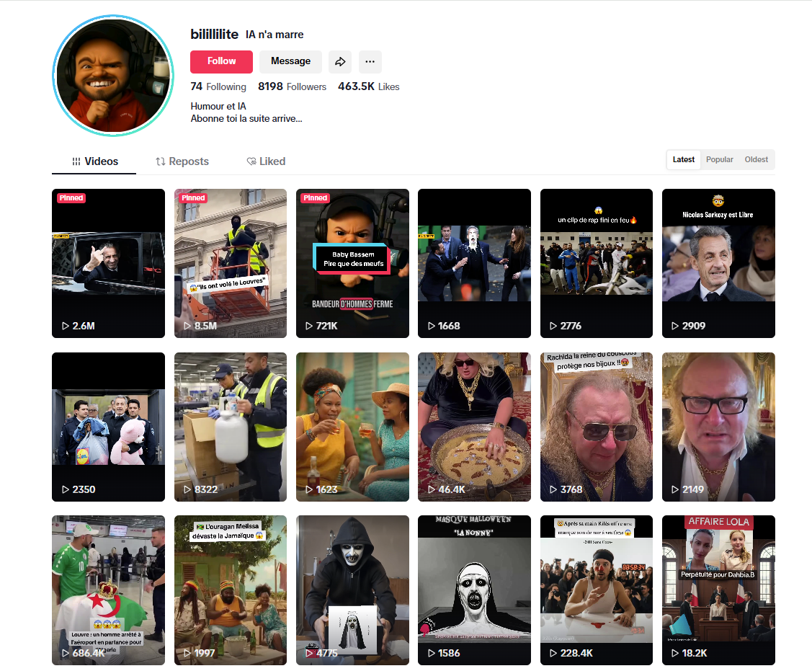
Task: Switch to the Videos tab
Action: click(94, 161)
